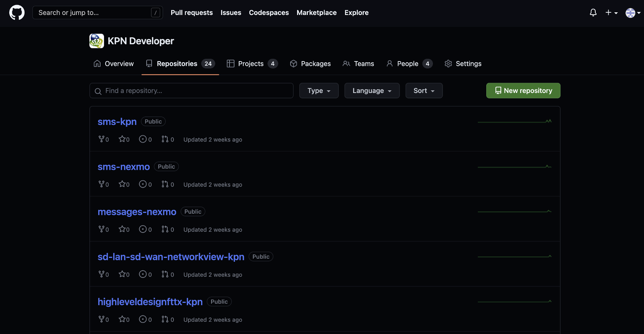Screen dimensions: 644x334
Task: Expand the Type filter dropdown
Action: pyautogui.click(x=319, y=91)
